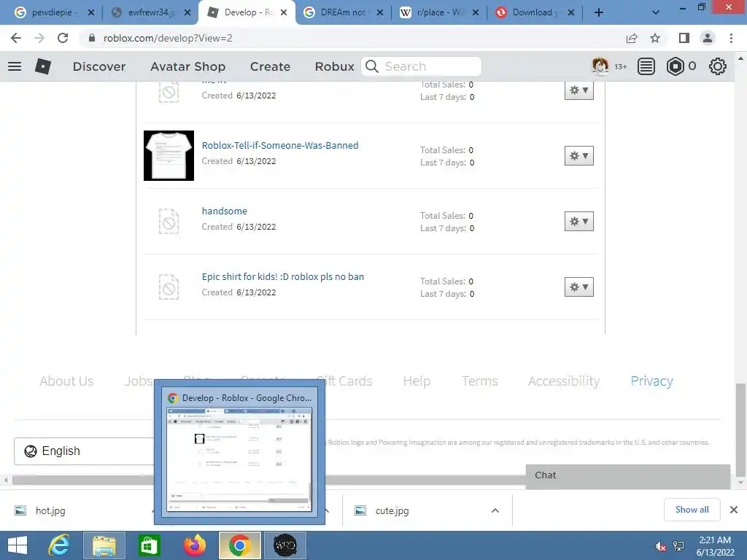The height and width of the screenshot is (560, 747).
Task: Click the Chrome taskbar icon
Action: [x=239, y=545]
